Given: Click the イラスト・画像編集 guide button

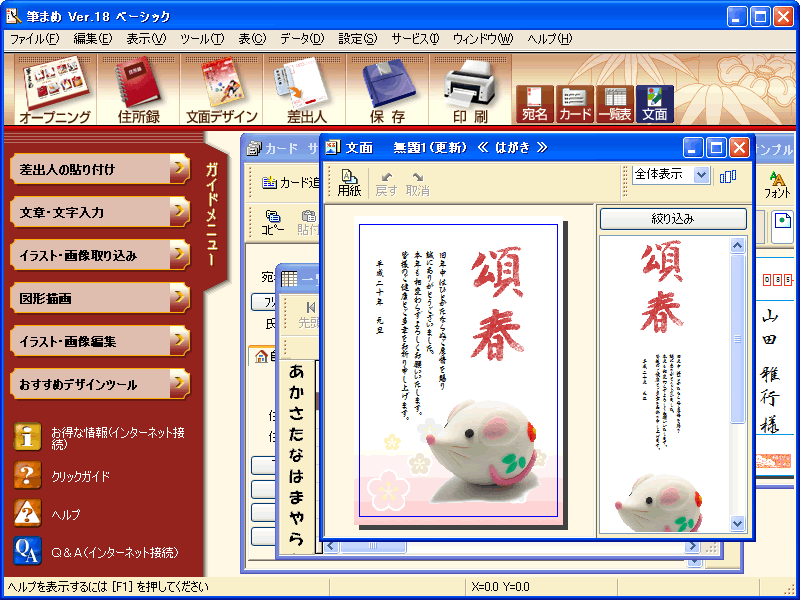Looking at the screenshot, I should coord(100,341).
